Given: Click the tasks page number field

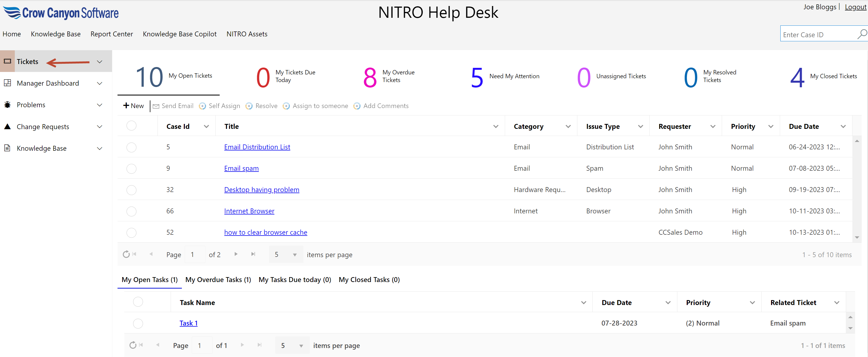Looking at the screenshot, I should (x=202, y=345).
